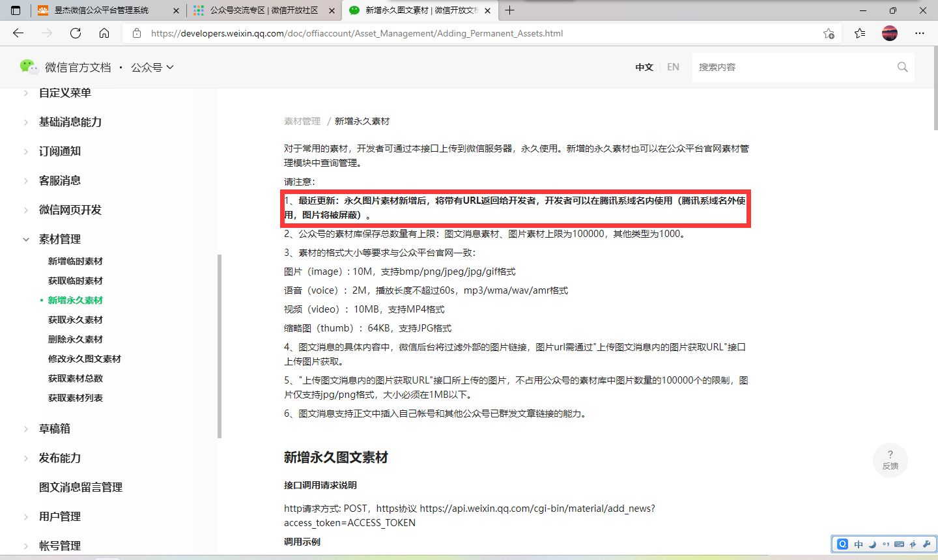Open 新增临时素材 in sidebar
Image resolution: width=938 pixels, height=560 pixels.
[76, 261]
